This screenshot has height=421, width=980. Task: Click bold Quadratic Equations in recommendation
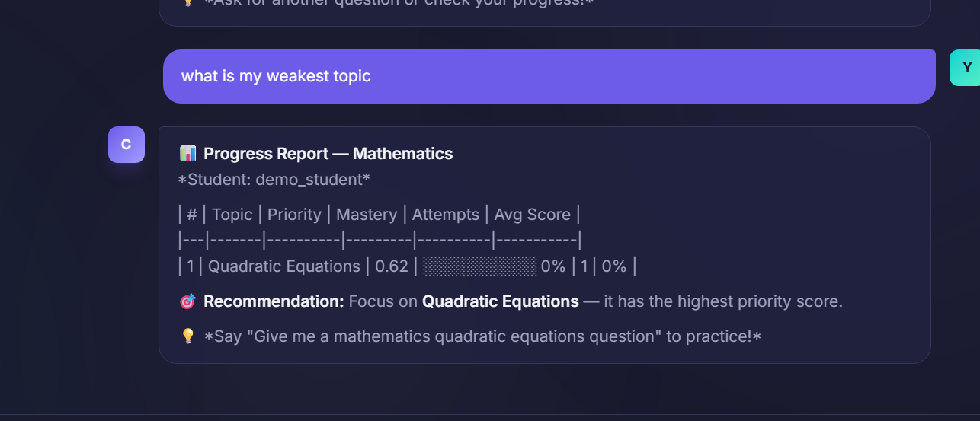501,301
